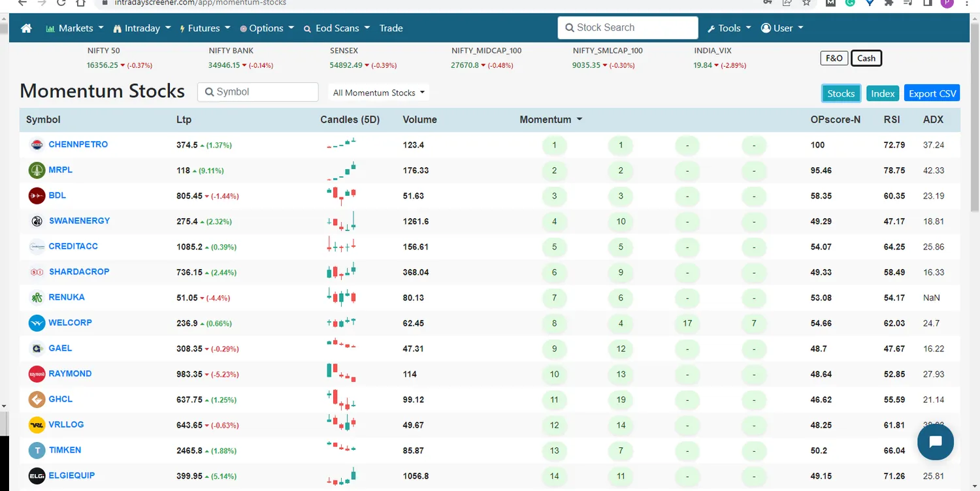Screen dimensions: 980x491
Task: Switch to Cash segment
Action: point(866,58)
